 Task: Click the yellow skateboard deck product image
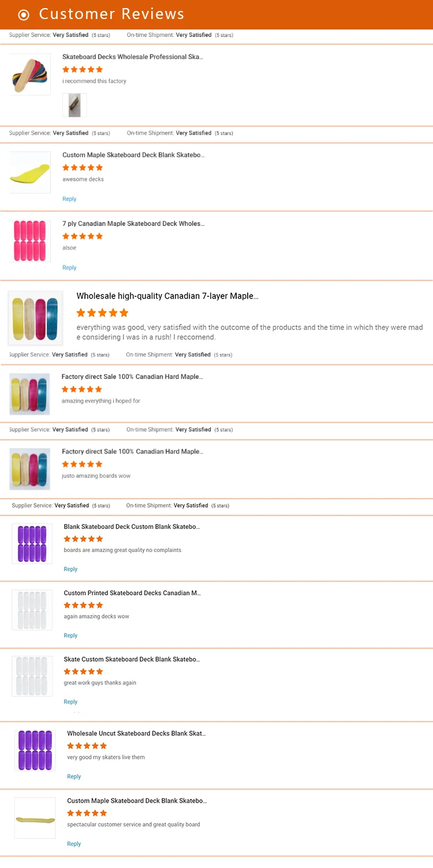click(x=30, y=172)
